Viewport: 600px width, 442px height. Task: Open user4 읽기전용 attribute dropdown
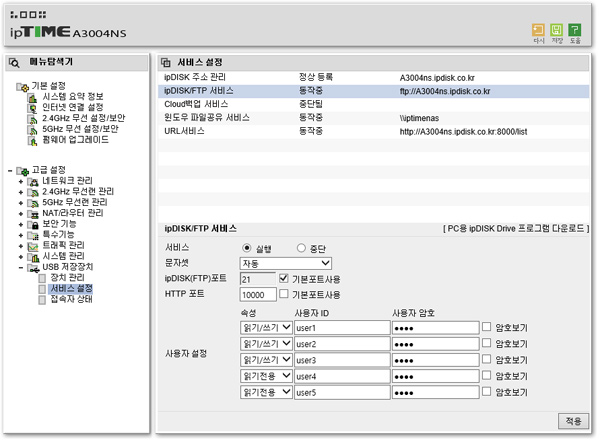[x=266, y=376]
